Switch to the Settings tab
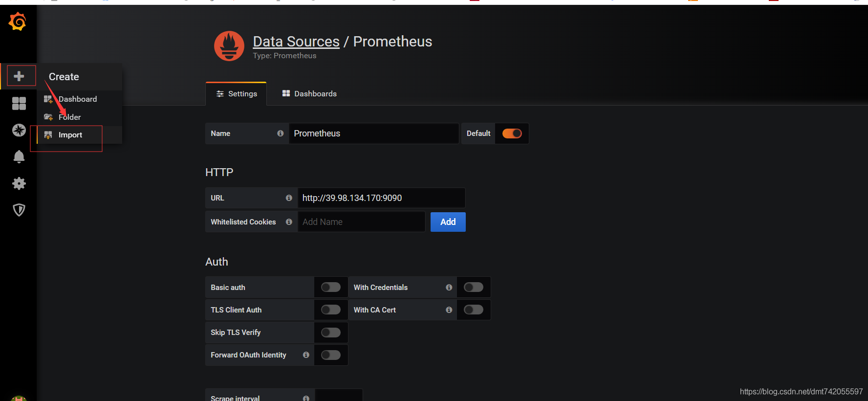 237,94
